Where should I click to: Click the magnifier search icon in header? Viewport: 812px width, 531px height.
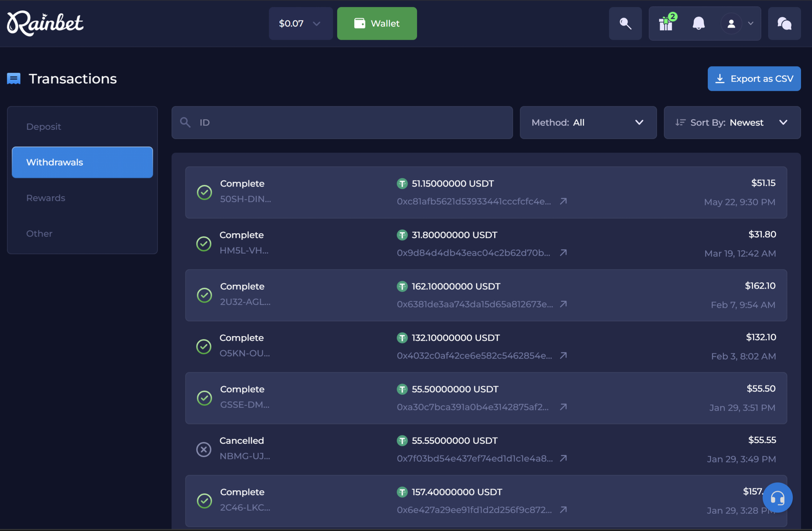pyautogui.click(x=625, y=23)
